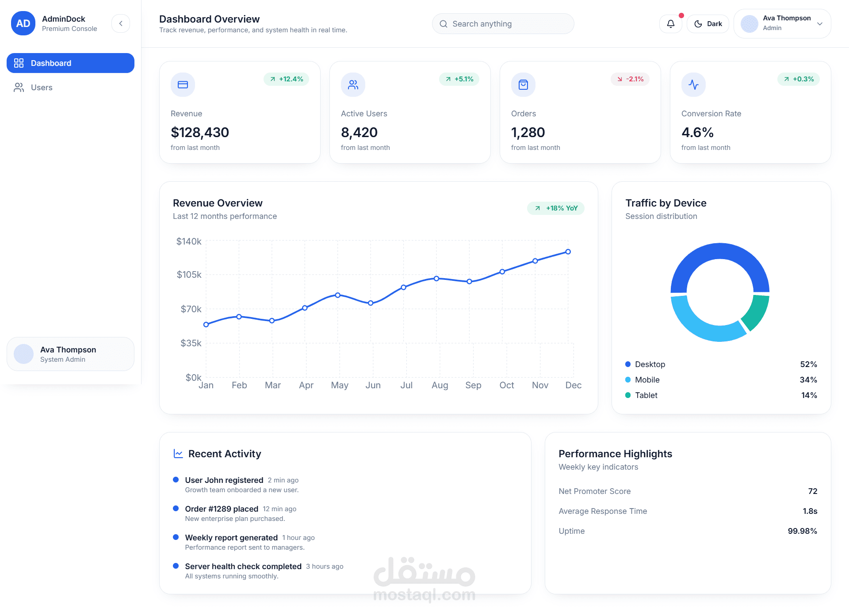Click the Conversion Rate pulse icon

pos(693,84)
